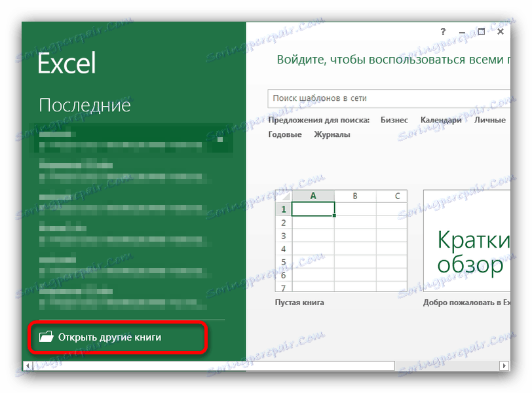Close the Excel start screen
Viewport: 532px width, 393px height.
501,31
